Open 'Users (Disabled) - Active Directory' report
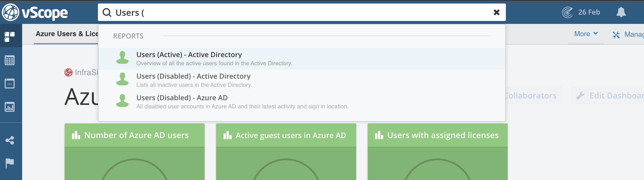 click(x=302, y=80)
